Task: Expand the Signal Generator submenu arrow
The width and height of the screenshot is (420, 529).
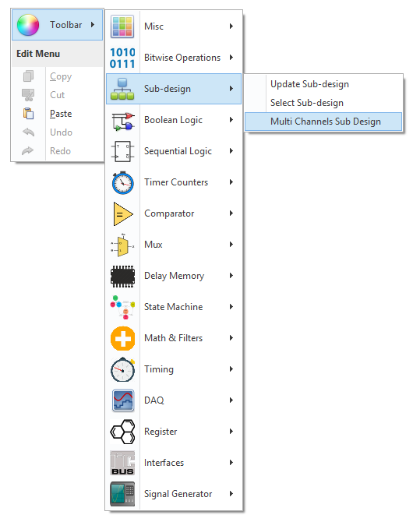Action: click(231, 494)
